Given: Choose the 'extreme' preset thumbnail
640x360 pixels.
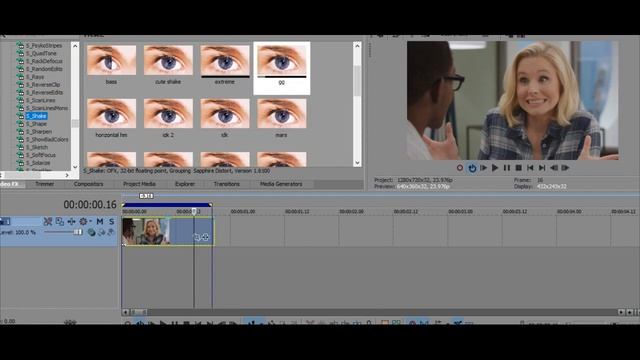Looking at the screenshot, I should (x=225, y=60).
